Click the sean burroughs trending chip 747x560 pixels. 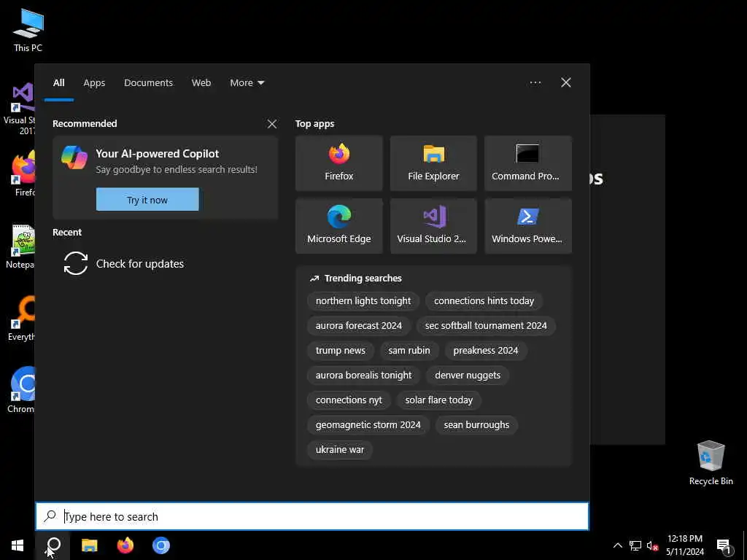point(476,425)
